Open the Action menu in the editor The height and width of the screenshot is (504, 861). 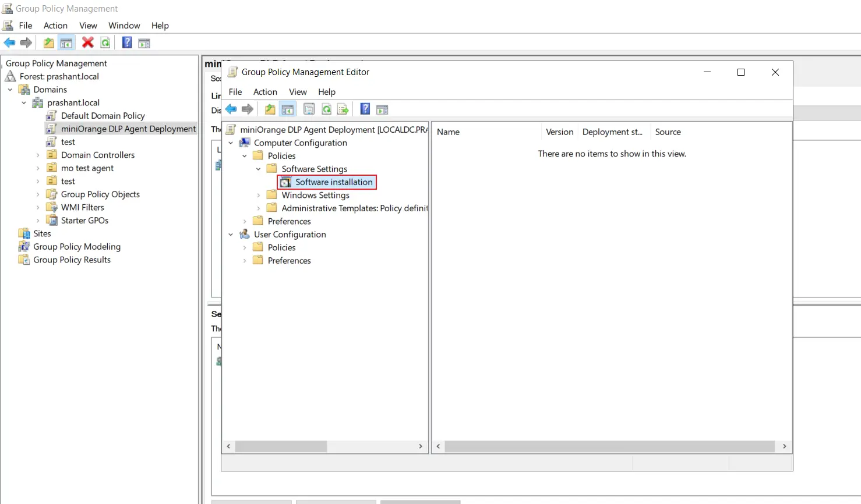click(265, 91)
